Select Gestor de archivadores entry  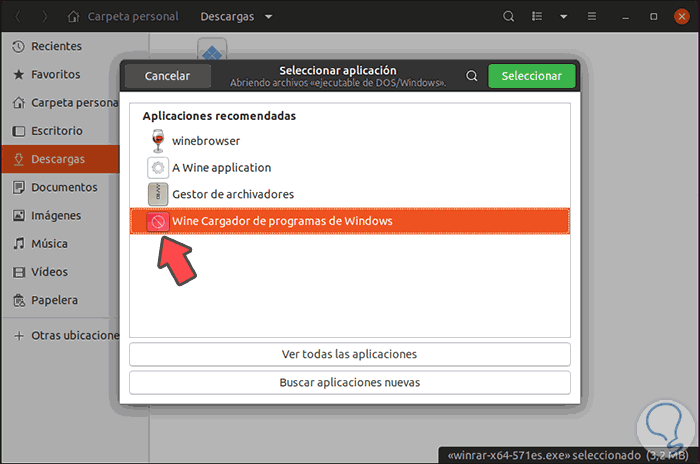point(350,194)
